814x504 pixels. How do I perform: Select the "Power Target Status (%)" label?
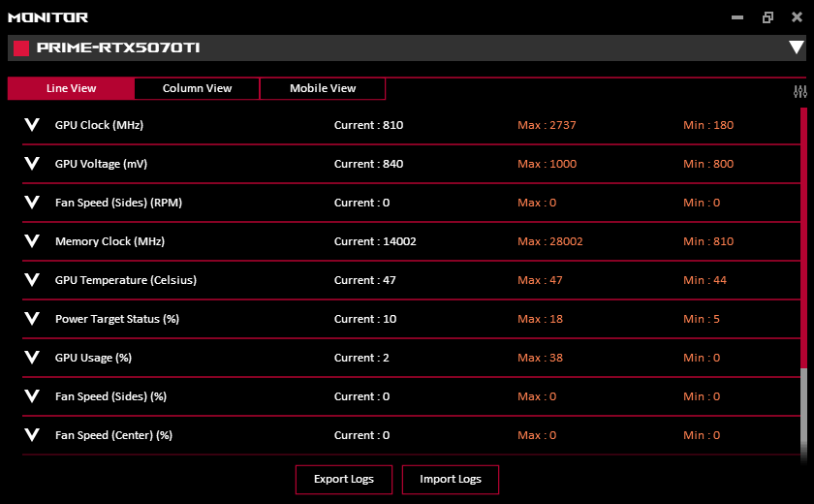(117, 319)
